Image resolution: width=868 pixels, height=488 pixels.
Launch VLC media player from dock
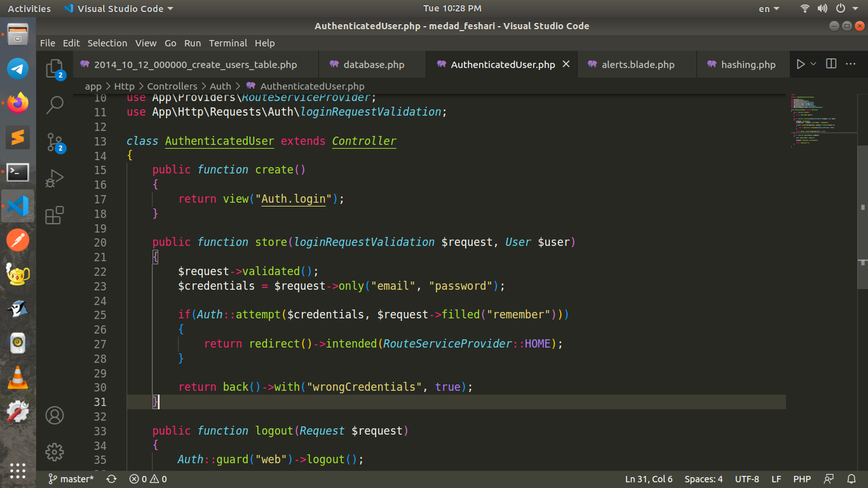click(18, 377)
